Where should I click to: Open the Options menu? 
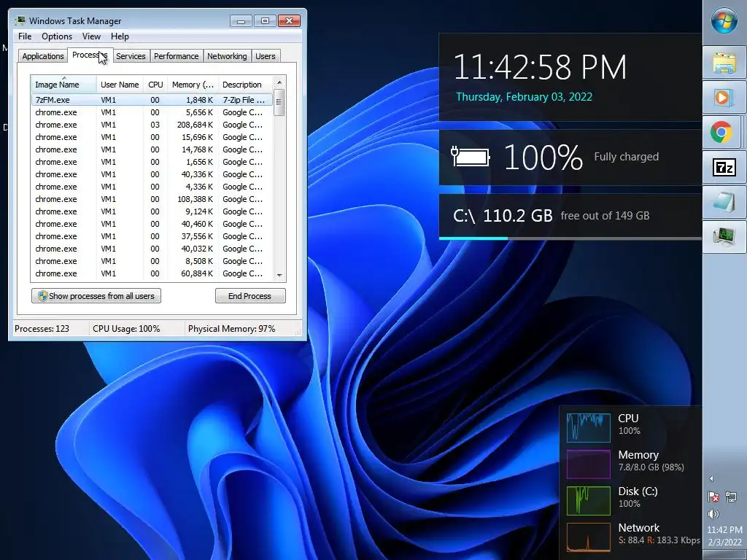point(57,36)
